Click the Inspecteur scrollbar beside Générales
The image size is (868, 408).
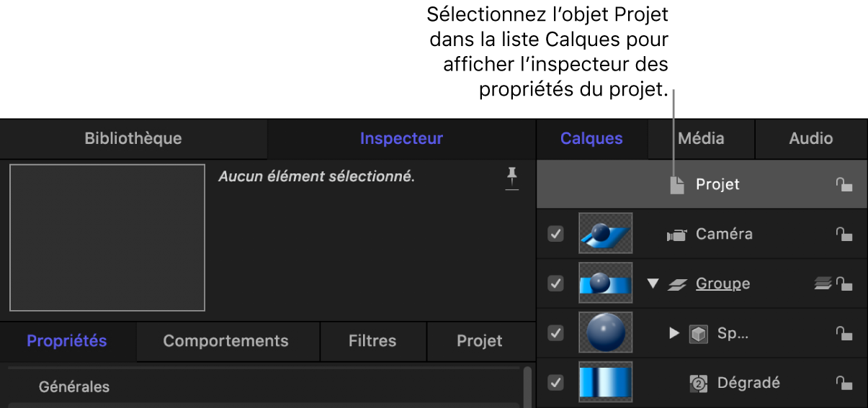coord(528,387)
